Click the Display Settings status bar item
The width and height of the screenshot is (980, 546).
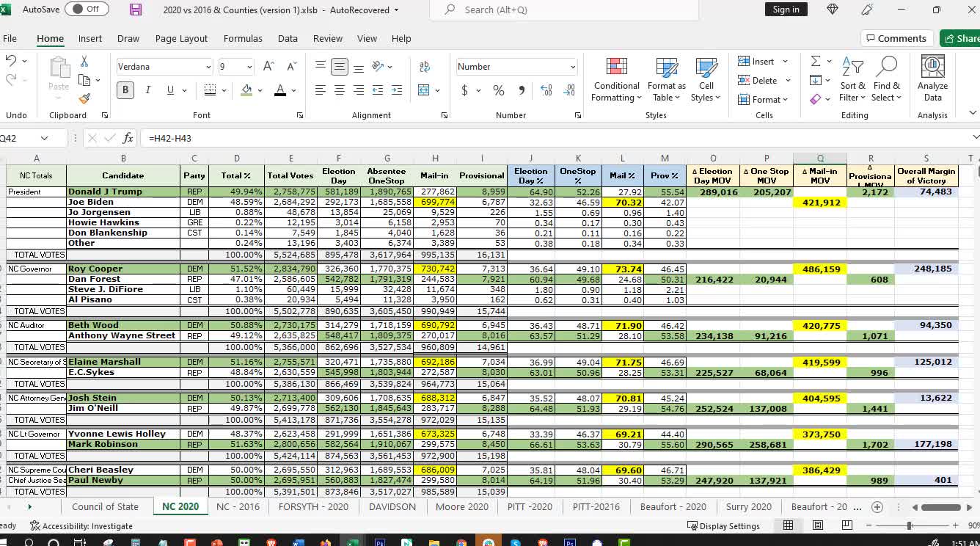pos(723,526)
